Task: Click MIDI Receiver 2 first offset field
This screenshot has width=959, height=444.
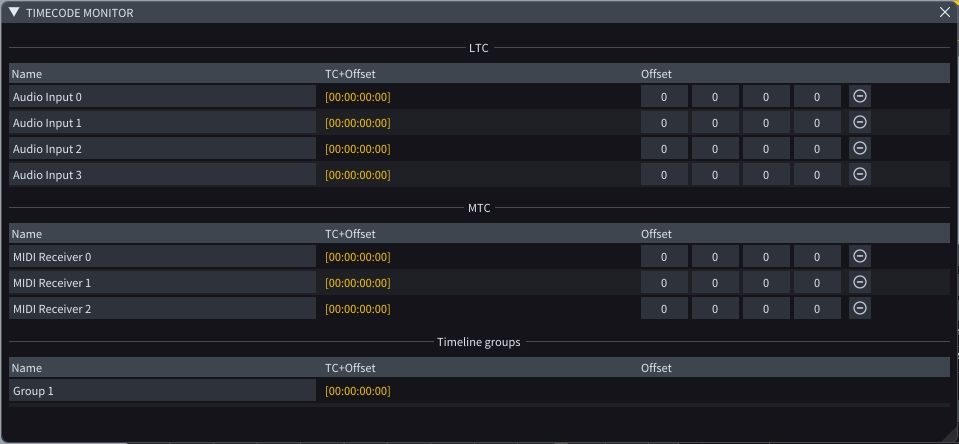Action: pyautogui.click(x=664, y=309)
